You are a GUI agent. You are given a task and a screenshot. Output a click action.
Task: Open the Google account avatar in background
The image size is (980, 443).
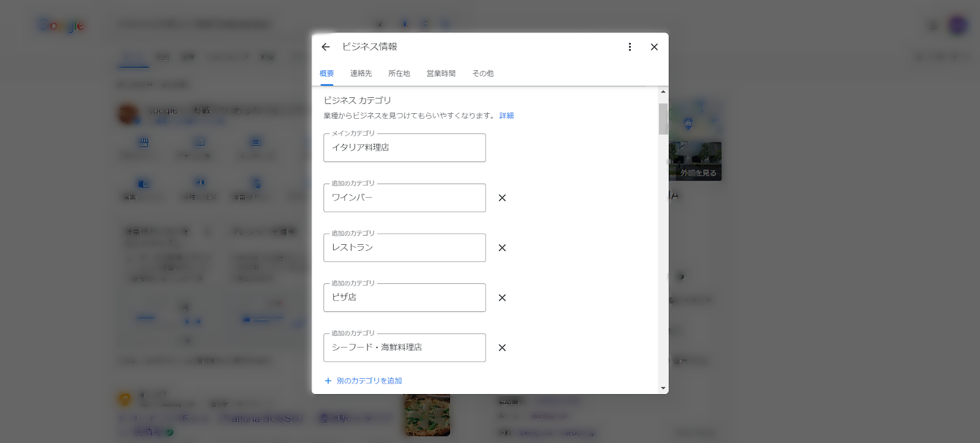(x=958, y=25)
